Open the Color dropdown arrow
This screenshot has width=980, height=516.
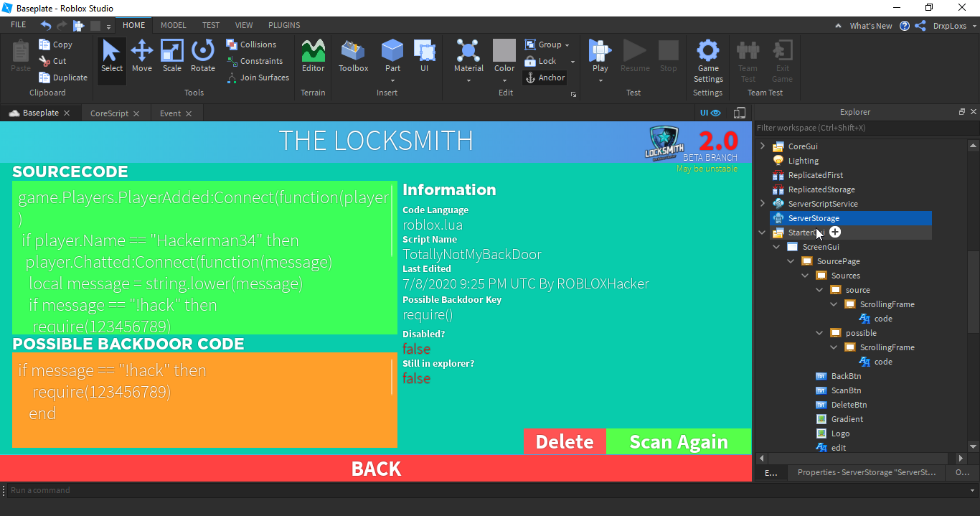pyautogui.click(x=504, y=80)
